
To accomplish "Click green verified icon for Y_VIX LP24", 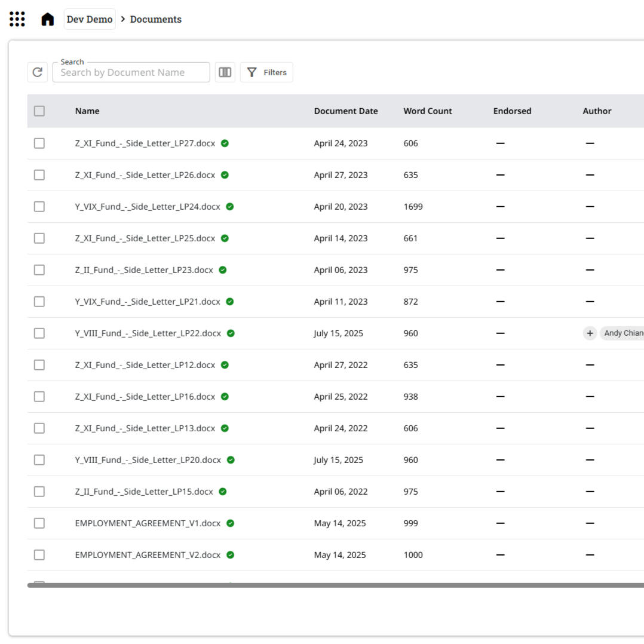I will coord(230,207).
